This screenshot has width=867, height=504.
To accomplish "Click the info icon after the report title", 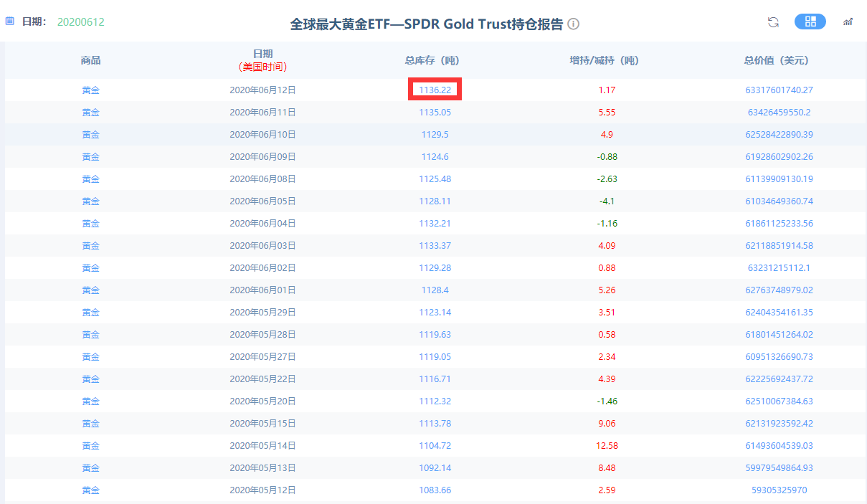I will coord(574,24).
